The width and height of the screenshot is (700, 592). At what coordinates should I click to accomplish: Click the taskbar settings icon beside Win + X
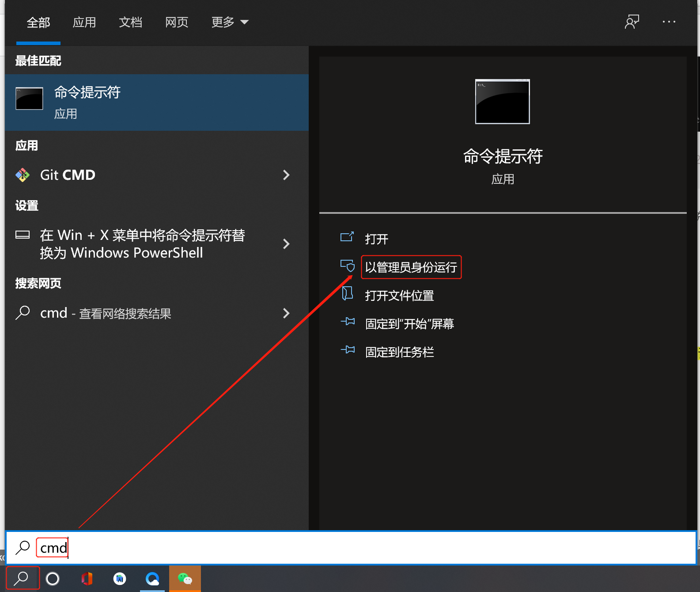pyautogui.click(x=23, y=235)
